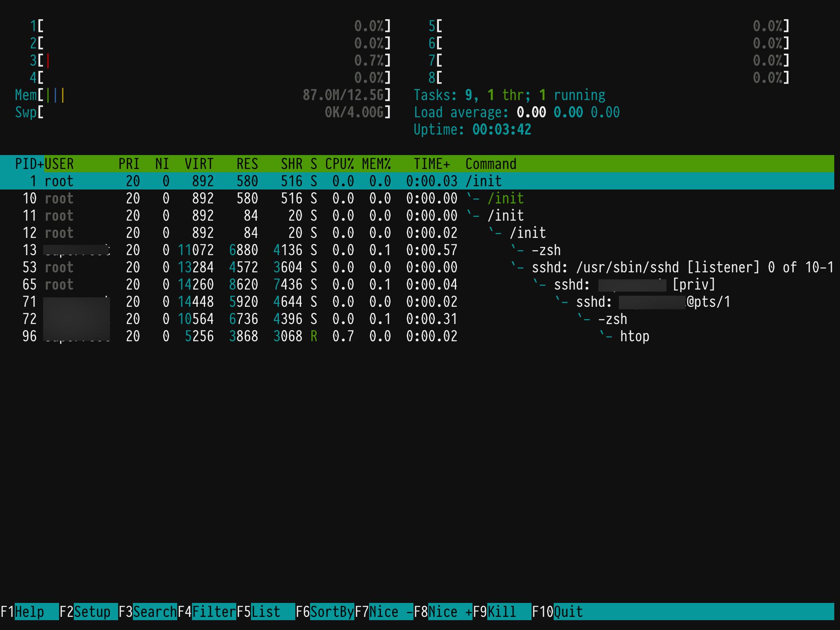This screenshot has height=630, width=840.
Task: Activate F3 Search function
Action: [154, 612]
